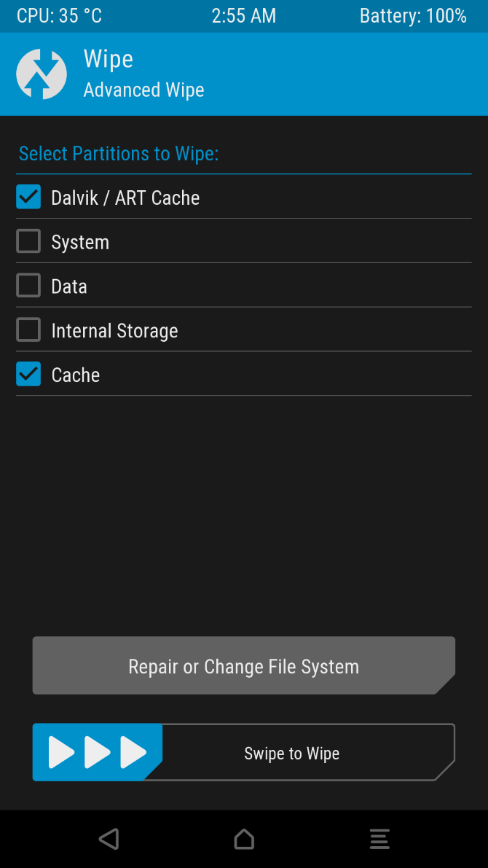Tap the Select Partitions to Wipe heading
The width and height of the screenshot is (488, 868).
tap(118, 154)
